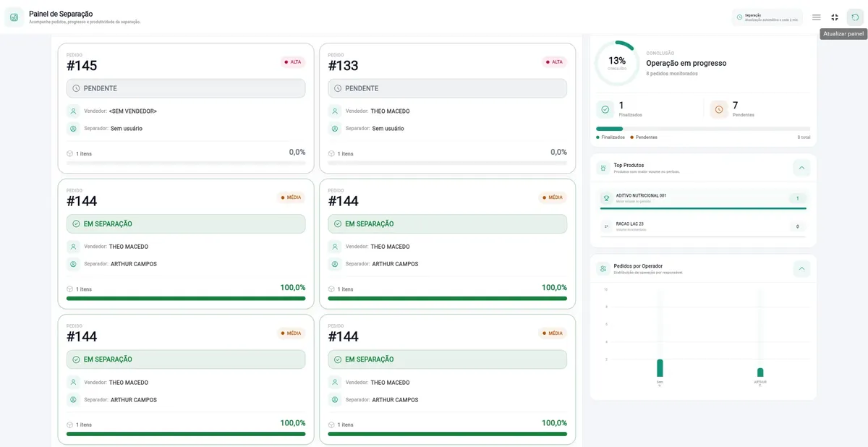Click the 0,0% percentage in order #133

tap(559, 152)
